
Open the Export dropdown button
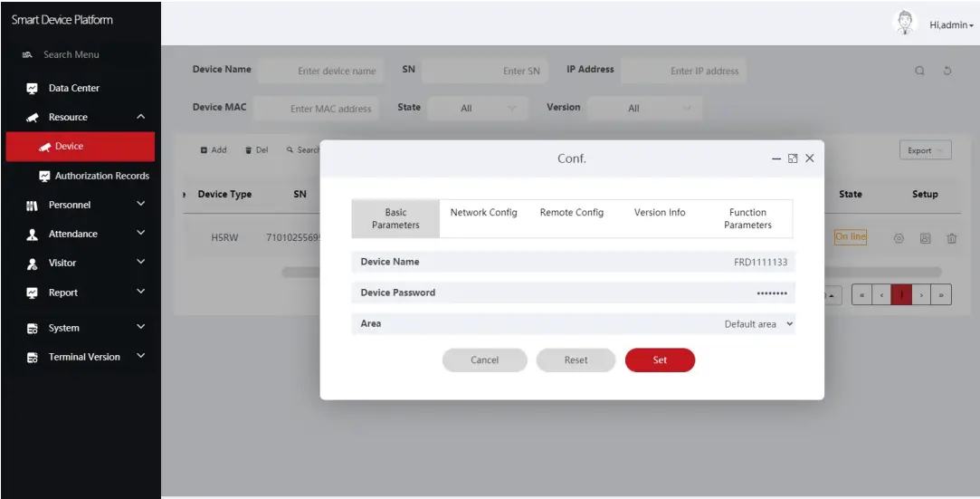click(925, 150)
